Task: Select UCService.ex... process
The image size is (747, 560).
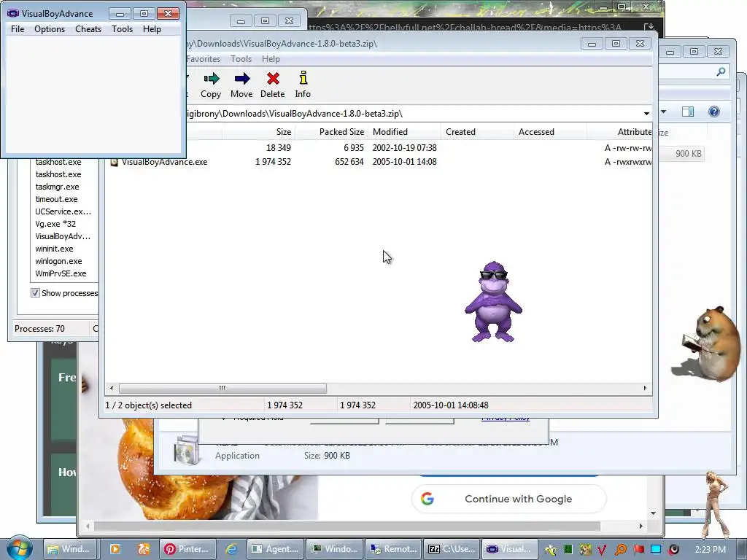Action: (x=63, y=211)
